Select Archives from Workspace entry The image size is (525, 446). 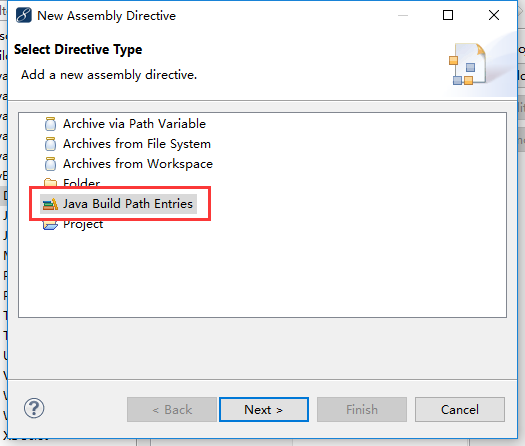(138, 164)
